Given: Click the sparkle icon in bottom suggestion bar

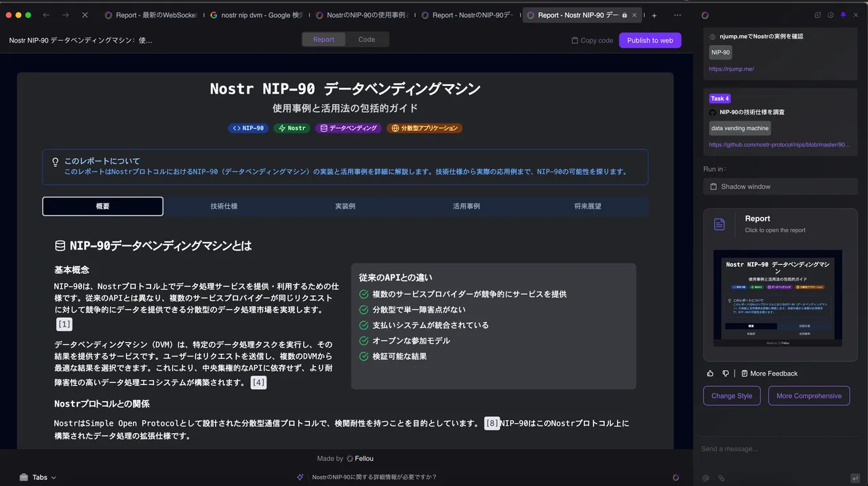Looking at the screenshot, I should [x=300, y=477].
